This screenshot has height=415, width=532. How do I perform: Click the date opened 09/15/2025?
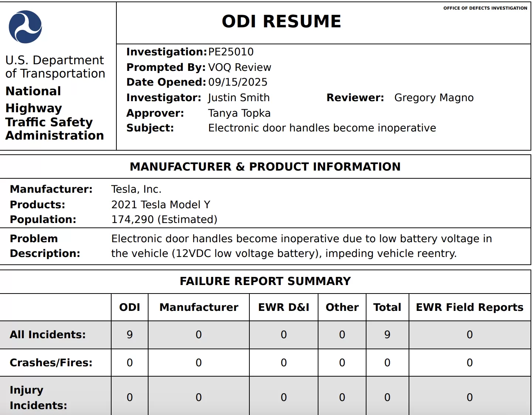(238, 82)
